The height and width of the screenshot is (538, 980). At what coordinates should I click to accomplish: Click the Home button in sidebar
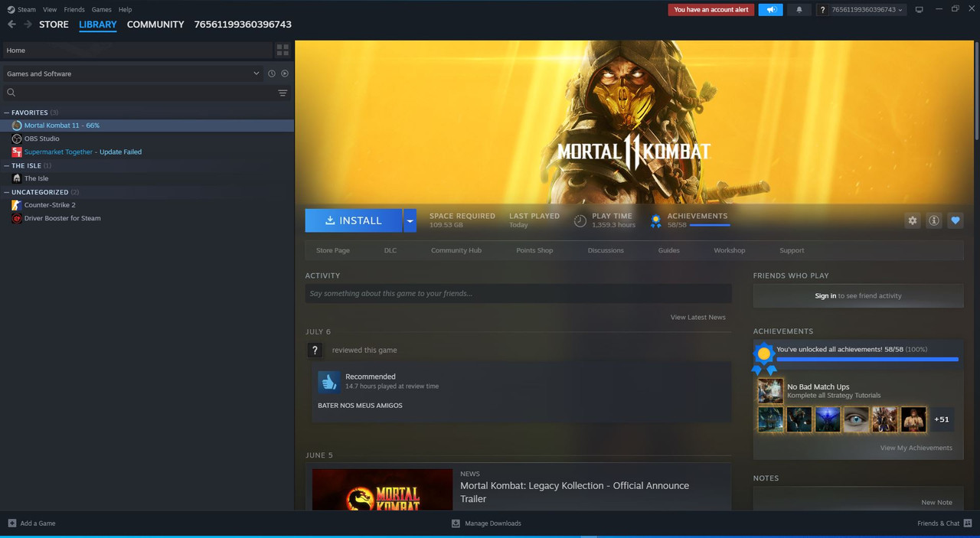point(137,50)
